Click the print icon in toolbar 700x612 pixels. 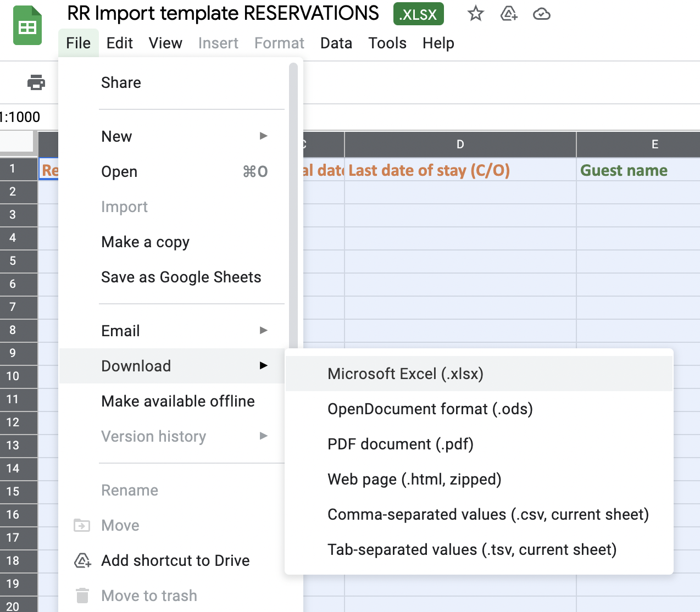(36, 83)
